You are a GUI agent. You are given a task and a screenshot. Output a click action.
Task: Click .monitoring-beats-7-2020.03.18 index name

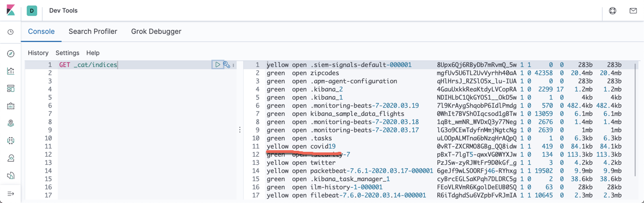click(x=365, y=122)
